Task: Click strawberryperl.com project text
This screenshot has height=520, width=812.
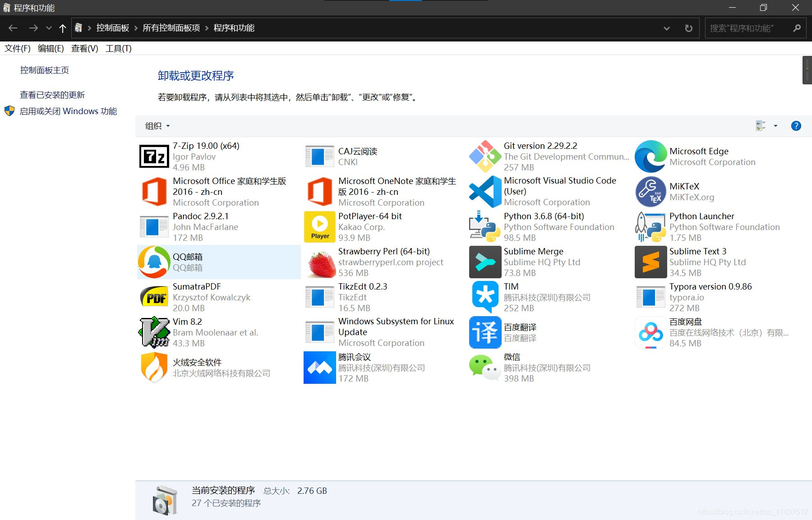Action: [x=391, y=262]
